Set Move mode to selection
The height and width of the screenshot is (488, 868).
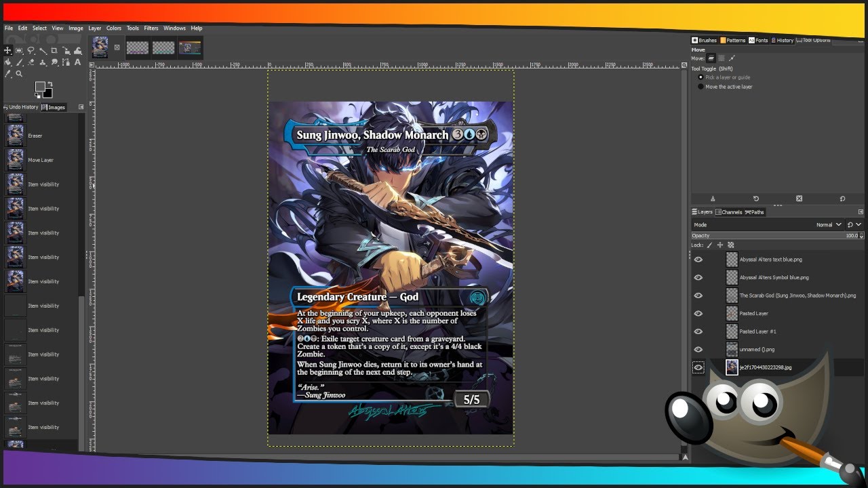pos(722,58)
